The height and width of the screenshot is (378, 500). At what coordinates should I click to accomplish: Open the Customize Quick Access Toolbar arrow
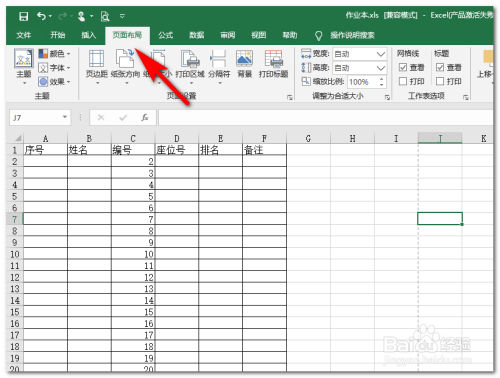[x=122, y=16]
